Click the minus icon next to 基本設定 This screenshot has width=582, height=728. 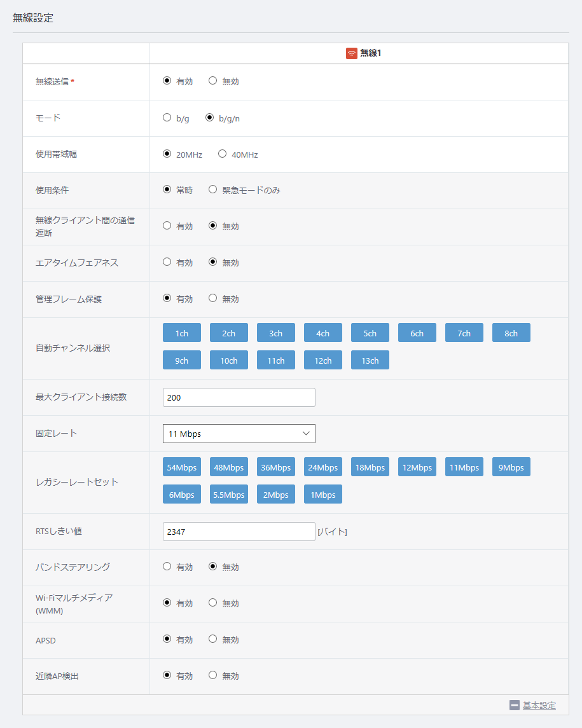tap(514, 704)
